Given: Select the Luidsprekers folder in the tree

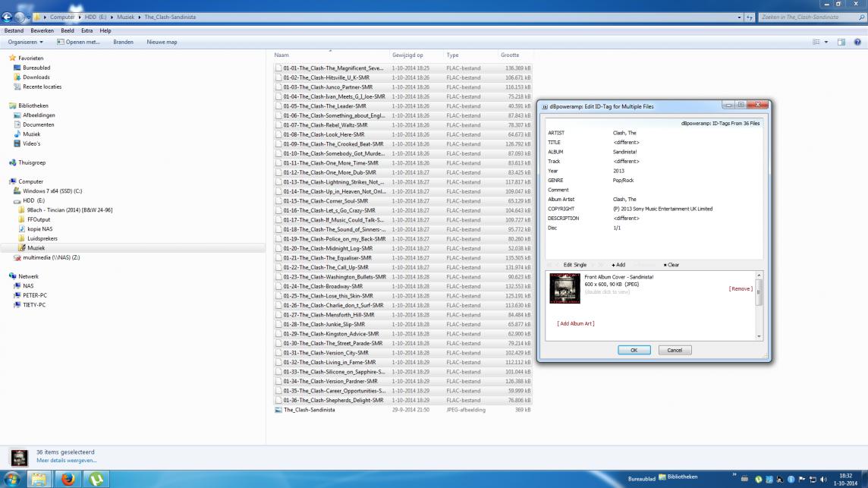Looking at the screenshot, I should [x=42, y=238].
